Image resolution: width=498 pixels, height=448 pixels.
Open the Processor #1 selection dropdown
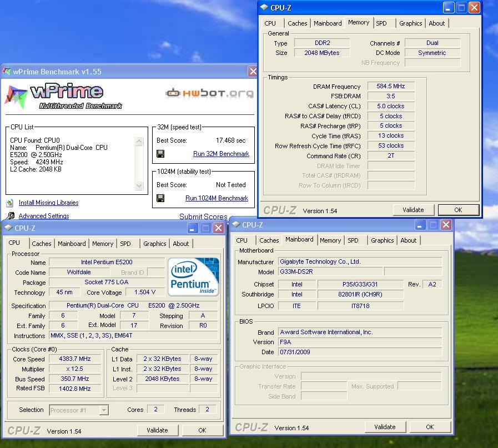[103, 410]
